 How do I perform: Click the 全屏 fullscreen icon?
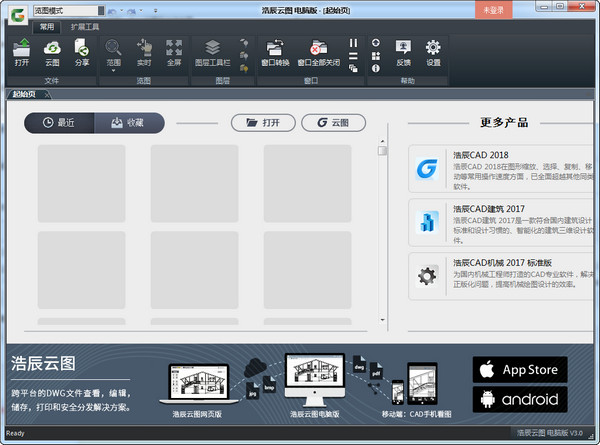click(x=174, y=50)
